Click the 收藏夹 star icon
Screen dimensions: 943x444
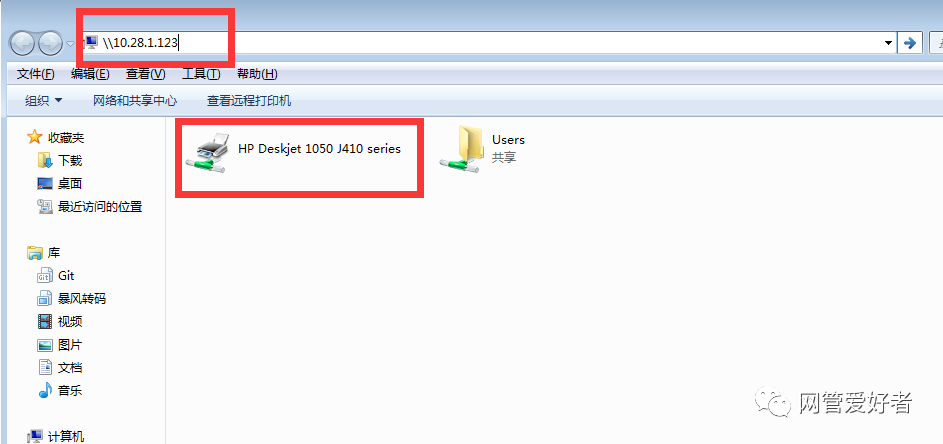pos(35,137)
